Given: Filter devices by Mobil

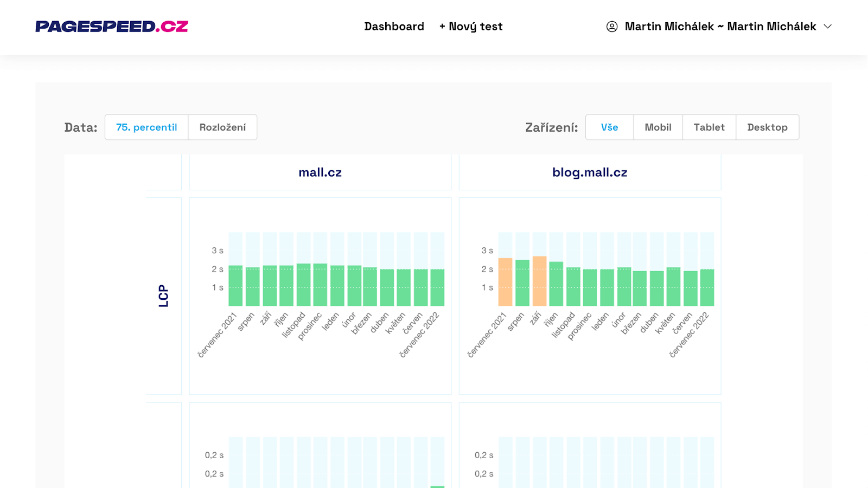Looking at the screenshot, I should [x=658, y=127].
